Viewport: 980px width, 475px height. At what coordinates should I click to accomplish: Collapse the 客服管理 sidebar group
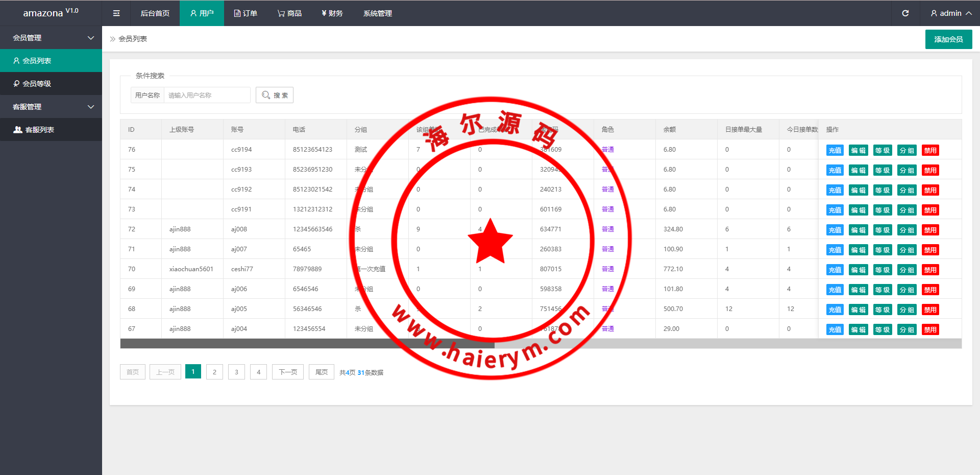[x=51, y=107]
